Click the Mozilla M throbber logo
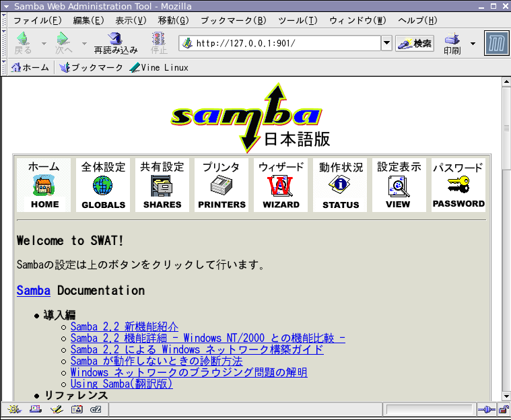 (x=496, y=43)
